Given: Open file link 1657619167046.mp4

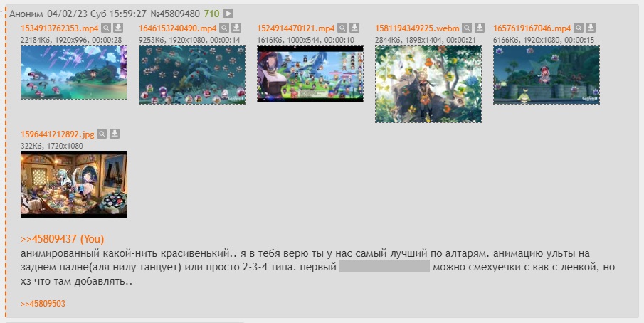Looking at the screenshot, I should [x=532, y=28].
